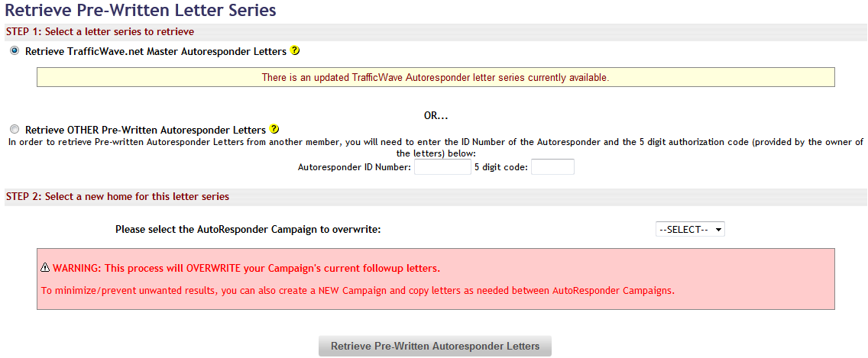
Task: Open the --SELECT-- campaign dropdown
Action: (690, 229)
